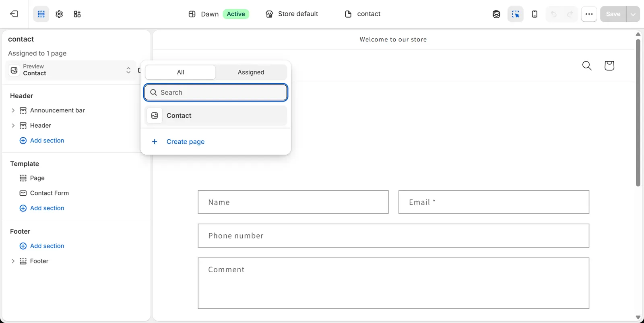Toggle the inspector selection mode icon
Viewport: 644px width, 323px height.
pyautogui.click(x=516, y=14)
